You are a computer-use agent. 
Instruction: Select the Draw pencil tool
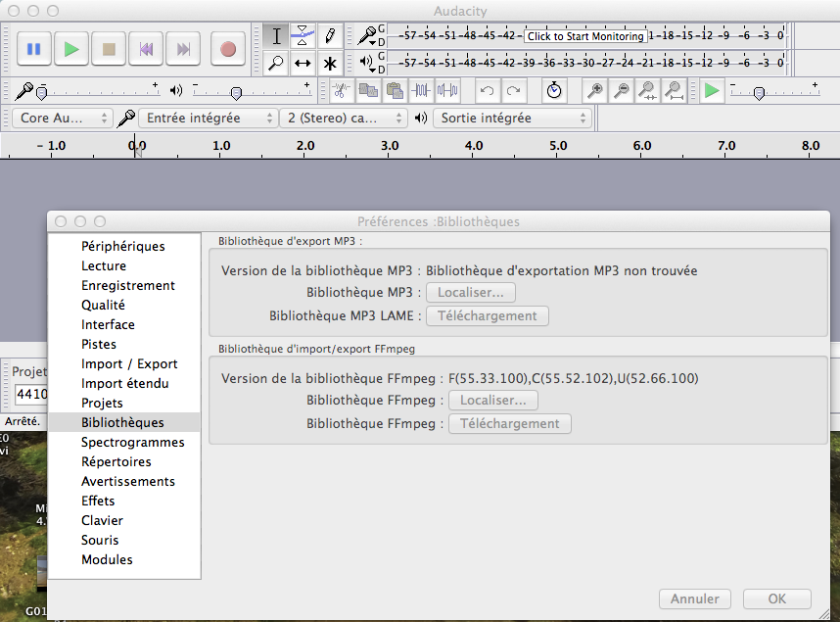point(330,36)
